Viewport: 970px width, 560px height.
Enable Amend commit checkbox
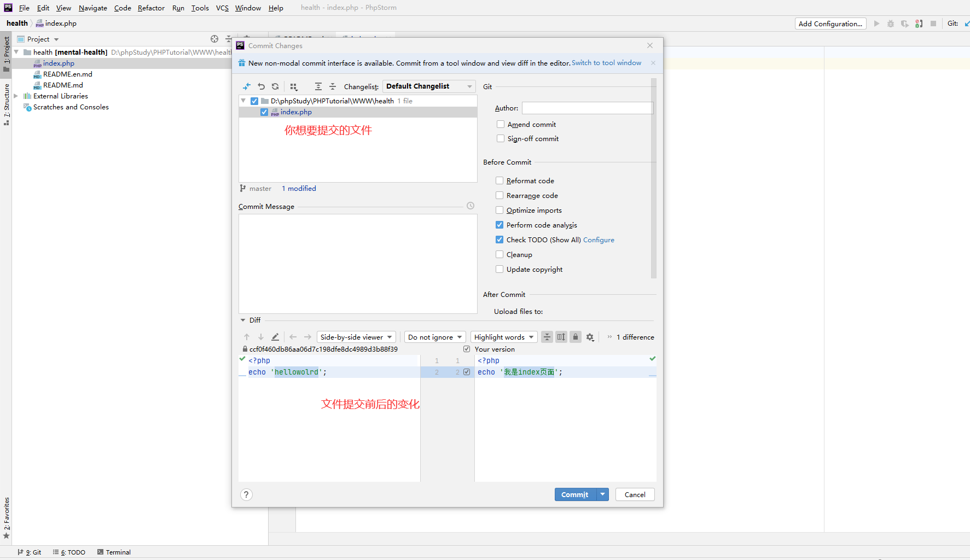point(501,124)
